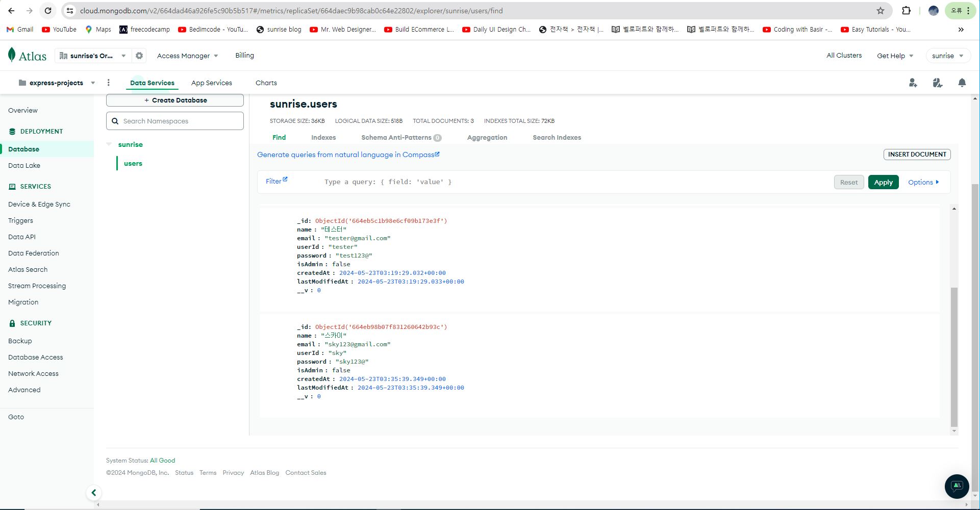The height and width of the screenshot is (510, 980).
Task: Open the Indexes tab
Action: (323, 137)
